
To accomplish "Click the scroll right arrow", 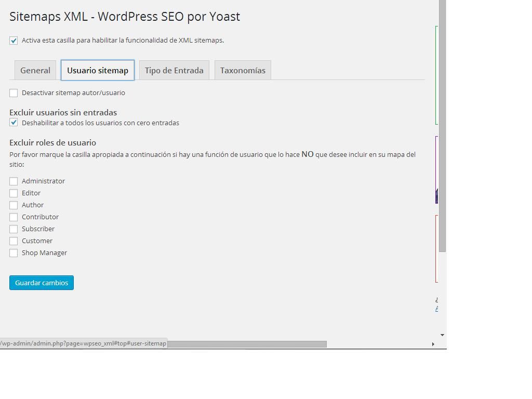I will point(433,344).
